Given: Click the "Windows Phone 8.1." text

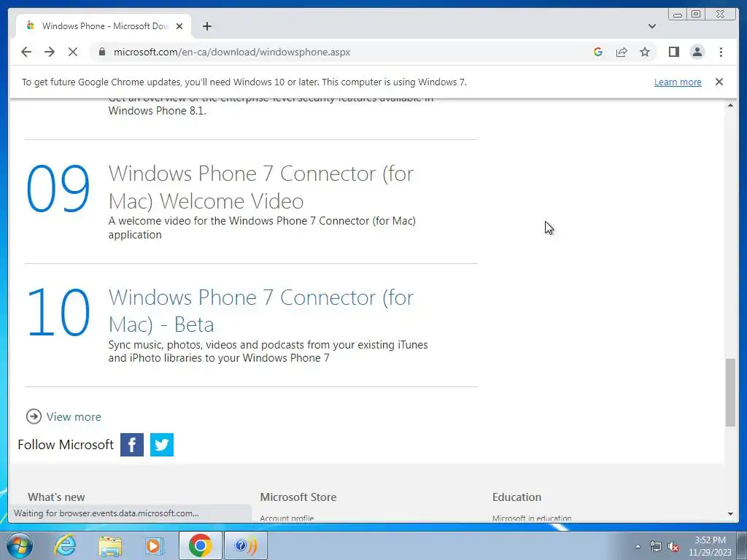Looking at the screenshot, I should coord(158,111).
